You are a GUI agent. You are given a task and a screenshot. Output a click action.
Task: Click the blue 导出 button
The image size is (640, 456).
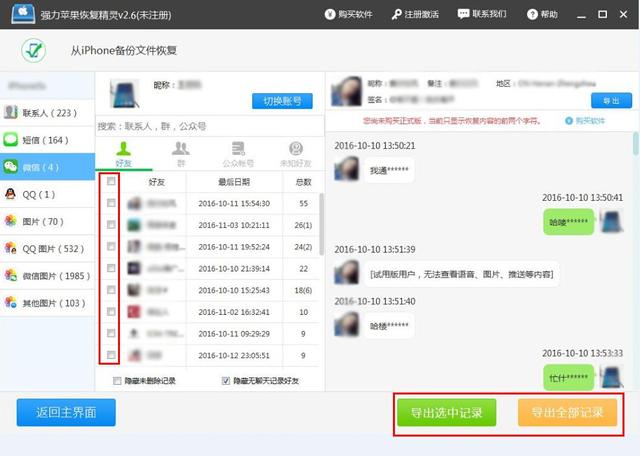pyautogui.click(x=611, y=101)
